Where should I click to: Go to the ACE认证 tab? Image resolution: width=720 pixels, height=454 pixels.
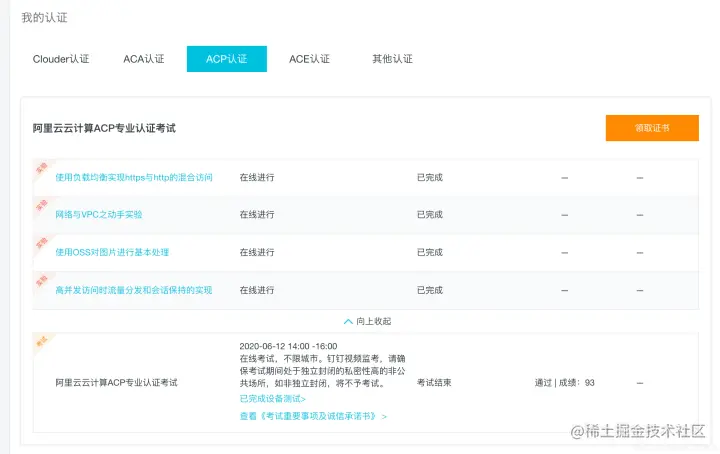pyautogui.click(x=309, y=59)
